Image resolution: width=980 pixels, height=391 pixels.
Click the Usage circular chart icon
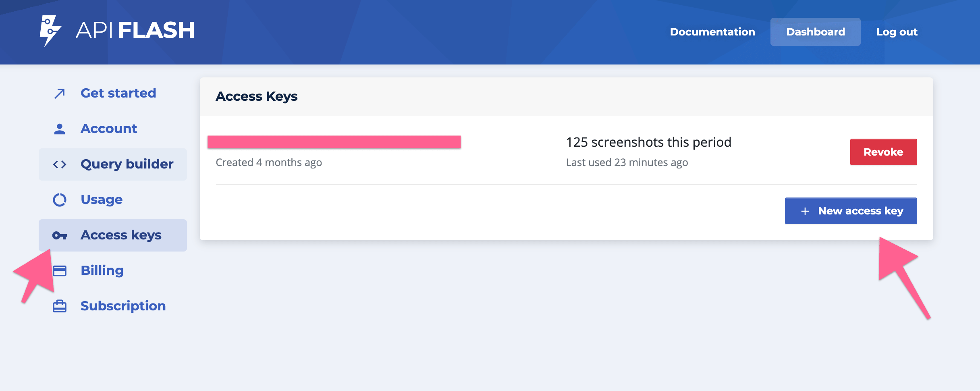click(x=60, y=200)
